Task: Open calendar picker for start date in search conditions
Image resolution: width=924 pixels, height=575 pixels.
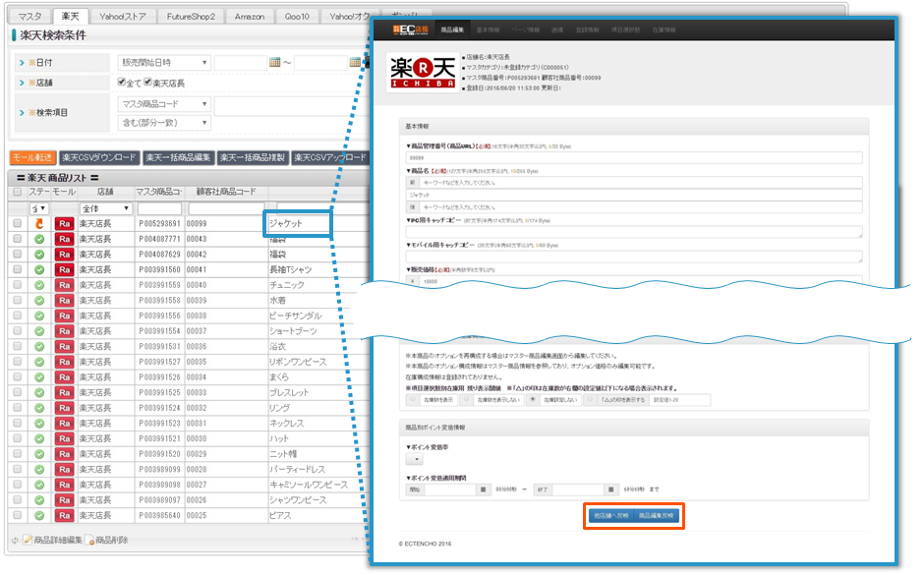Action: pos(274,63)
